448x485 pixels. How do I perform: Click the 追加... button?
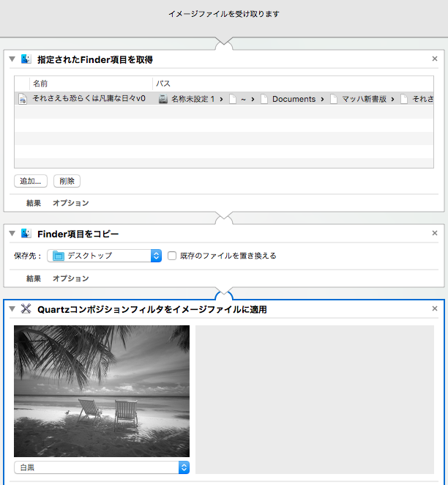pos(31,180)
